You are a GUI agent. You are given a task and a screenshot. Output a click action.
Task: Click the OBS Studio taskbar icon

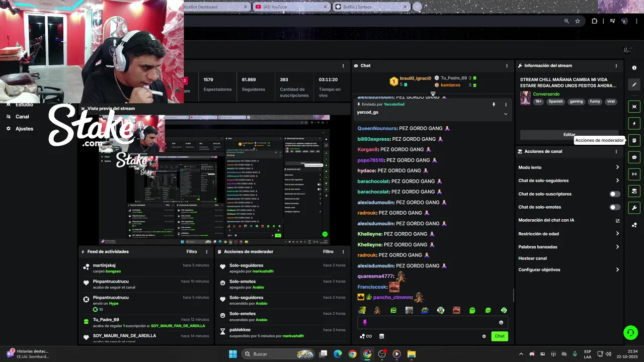(382, 354)
